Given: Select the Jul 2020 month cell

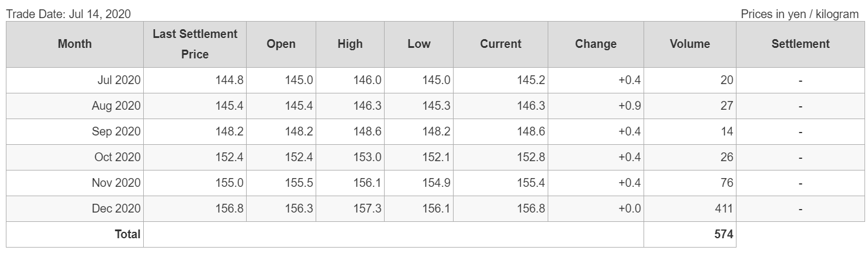Looking at the screenshot, I should (119, 81).
